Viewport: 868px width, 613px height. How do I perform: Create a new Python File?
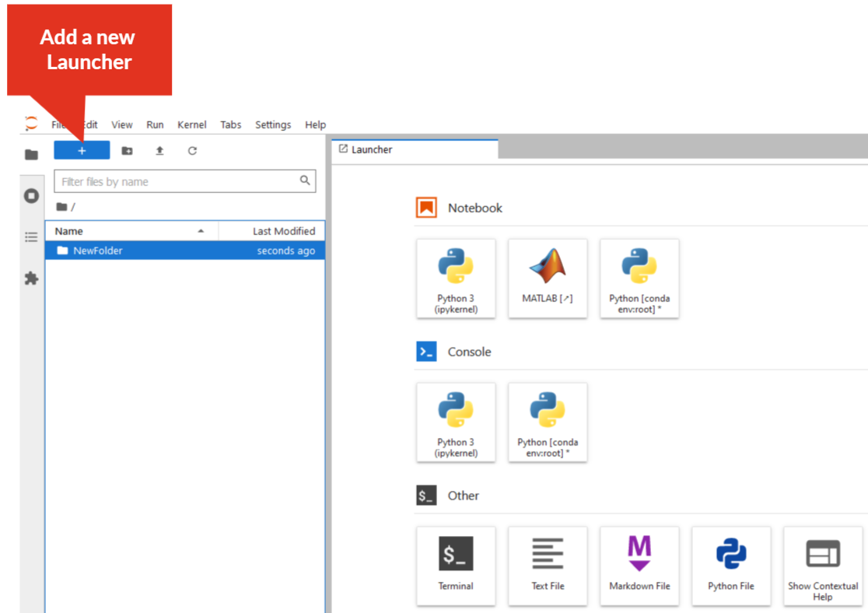[731, 566]
